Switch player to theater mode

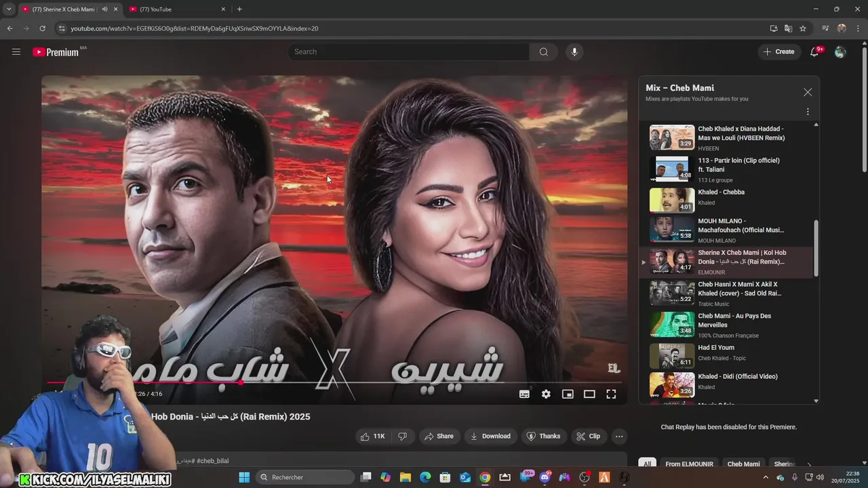(x=589, y=394)
